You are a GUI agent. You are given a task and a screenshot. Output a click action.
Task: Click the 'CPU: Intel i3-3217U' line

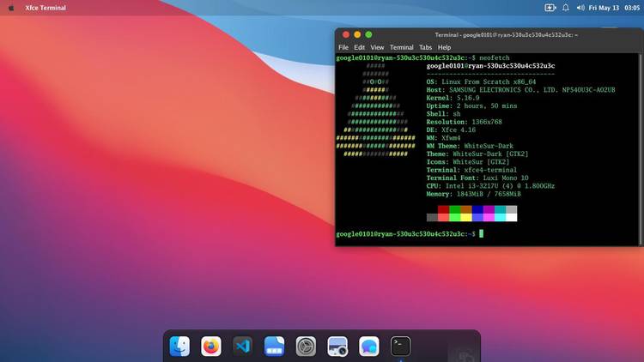pyautogui.click(x=490, y=185)
